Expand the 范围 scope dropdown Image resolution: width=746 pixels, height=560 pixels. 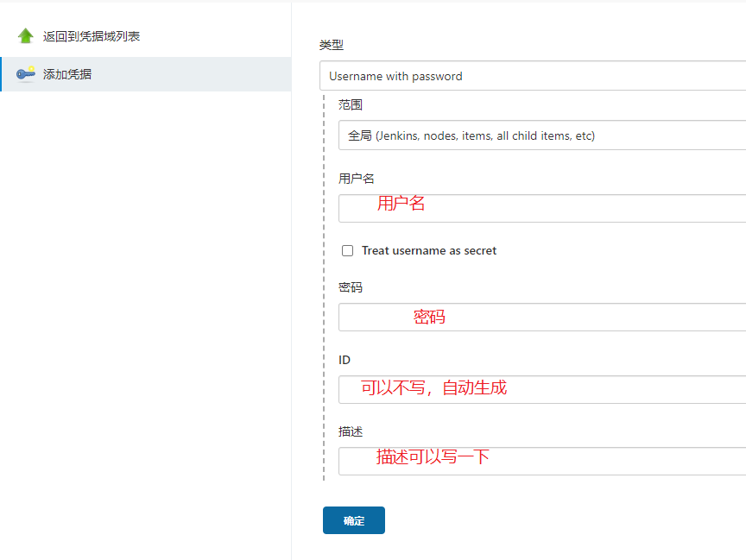(541, 135)
